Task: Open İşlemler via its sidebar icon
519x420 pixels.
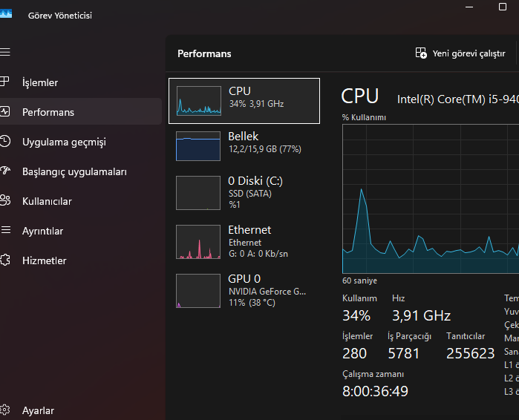Action: click(x=5, y=82)
